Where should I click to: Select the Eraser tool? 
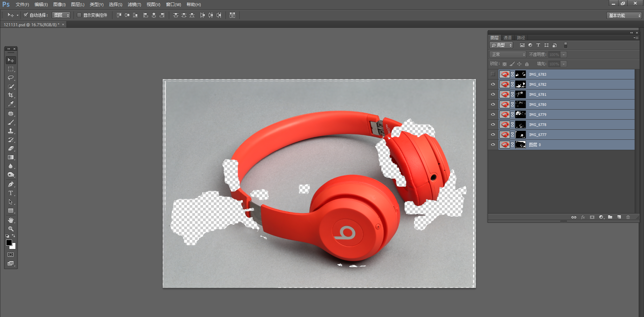pyautogui.click(x=11, y=148)
